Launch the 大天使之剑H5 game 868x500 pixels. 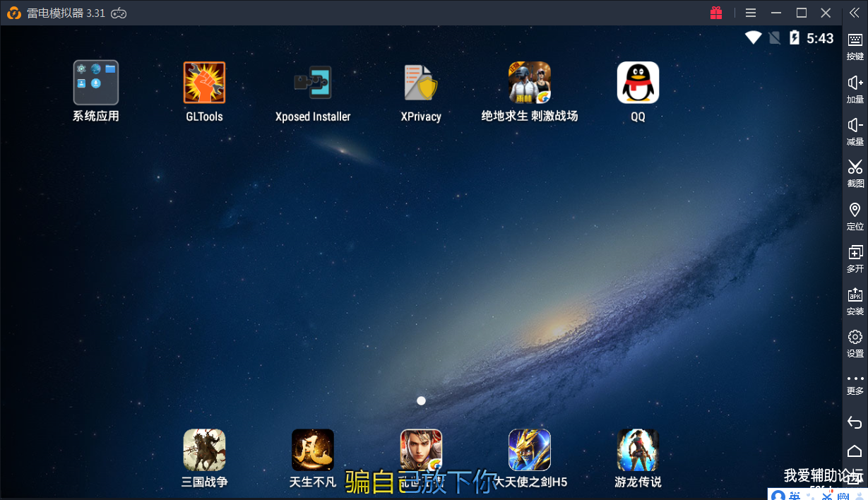tap(530, 450)
